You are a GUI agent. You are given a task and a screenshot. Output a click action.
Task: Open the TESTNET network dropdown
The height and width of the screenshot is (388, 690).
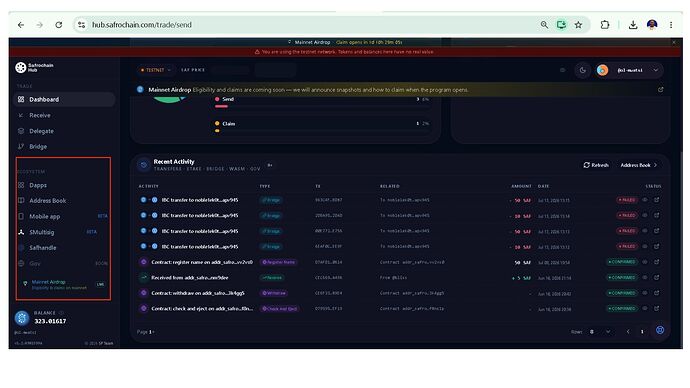pyautogui.click(x=155, y=70)
